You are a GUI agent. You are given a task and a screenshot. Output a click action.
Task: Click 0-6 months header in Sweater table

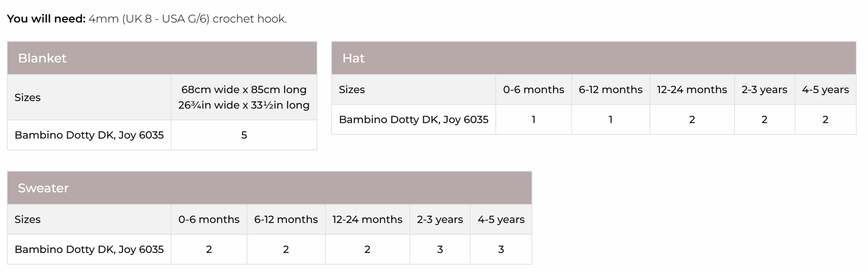[x=209, y=219]
